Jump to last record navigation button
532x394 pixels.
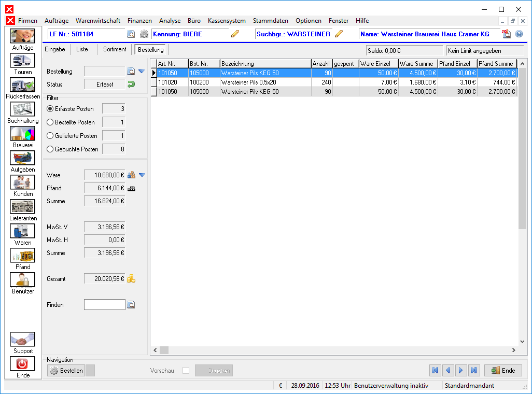click(x=474, y=371)
